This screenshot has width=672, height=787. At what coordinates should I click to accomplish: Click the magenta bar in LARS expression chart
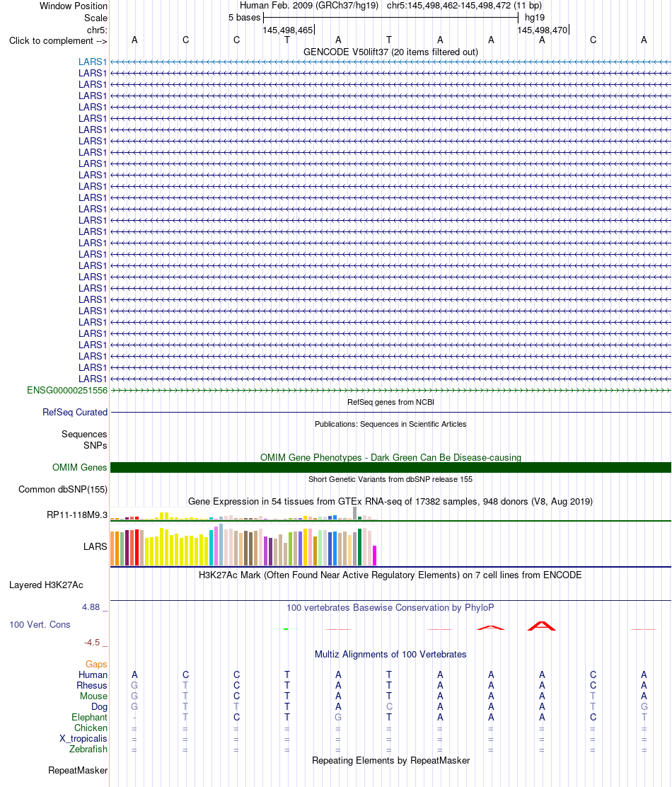(x=375, y=556)
